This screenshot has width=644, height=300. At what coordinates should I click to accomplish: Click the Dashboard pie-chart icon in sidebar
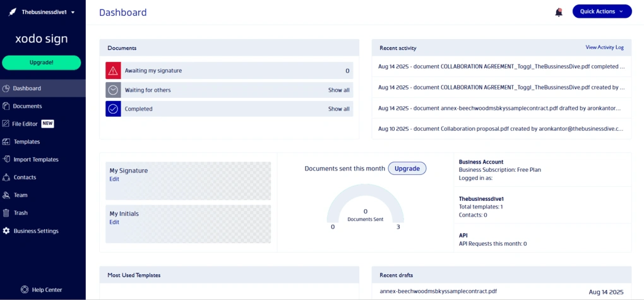pyautogui.click(x=6, y=88)
